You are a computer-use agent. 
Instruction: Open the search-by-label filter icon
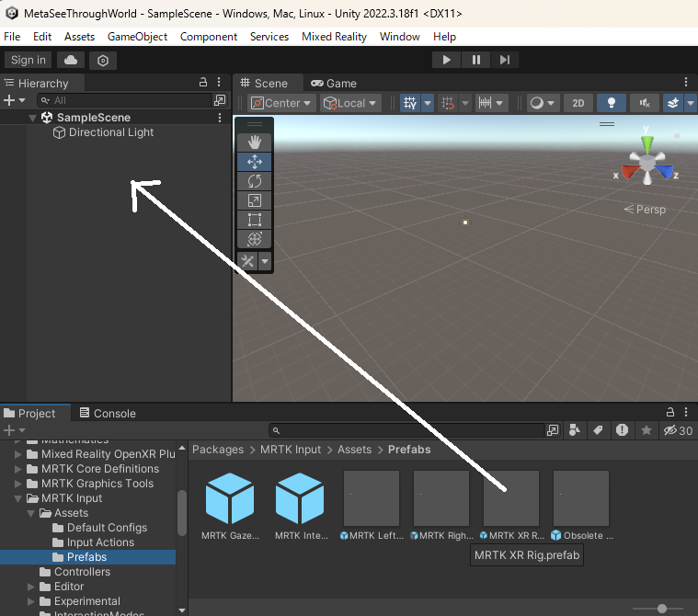(x=598, y=430)
